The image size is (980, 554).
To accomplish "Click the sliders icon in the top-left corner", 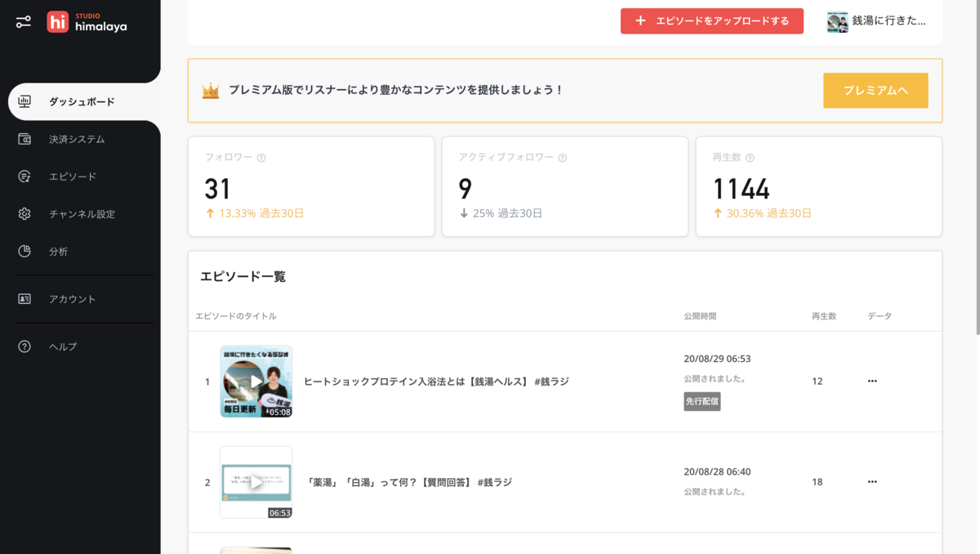I will point(22,21).
